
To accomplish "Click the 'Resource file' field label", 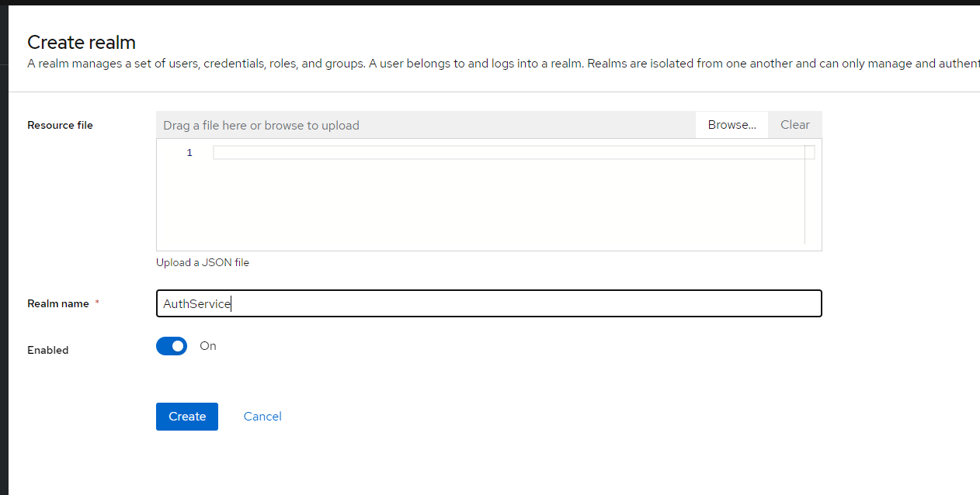I will click(60, 125).
